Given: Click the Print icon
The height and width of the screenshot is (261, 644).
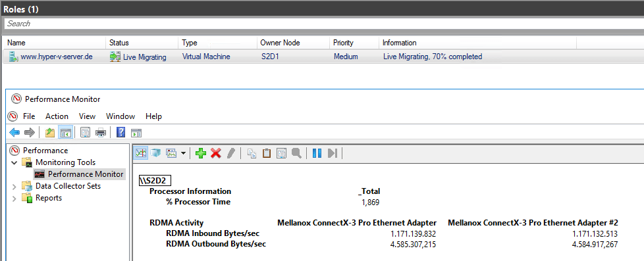Looking at the screenshot, I should [101, 133].
